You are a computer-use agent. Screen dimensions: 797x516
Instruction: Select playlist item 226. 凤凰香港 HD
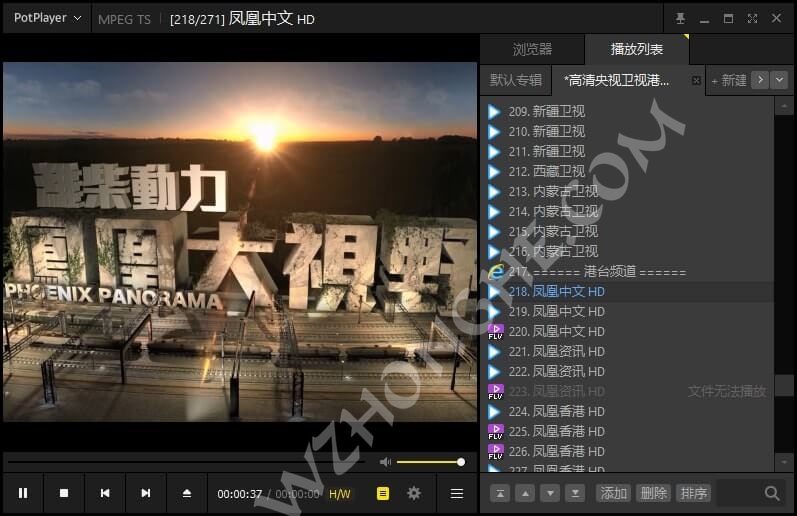click(629, 451)
